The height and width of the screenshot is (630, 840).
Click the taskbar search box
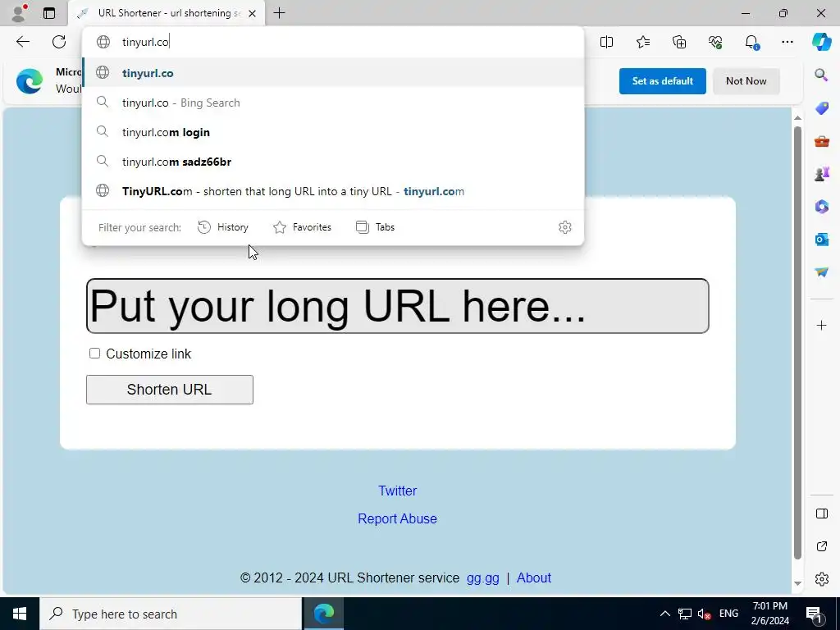(171, 614)
